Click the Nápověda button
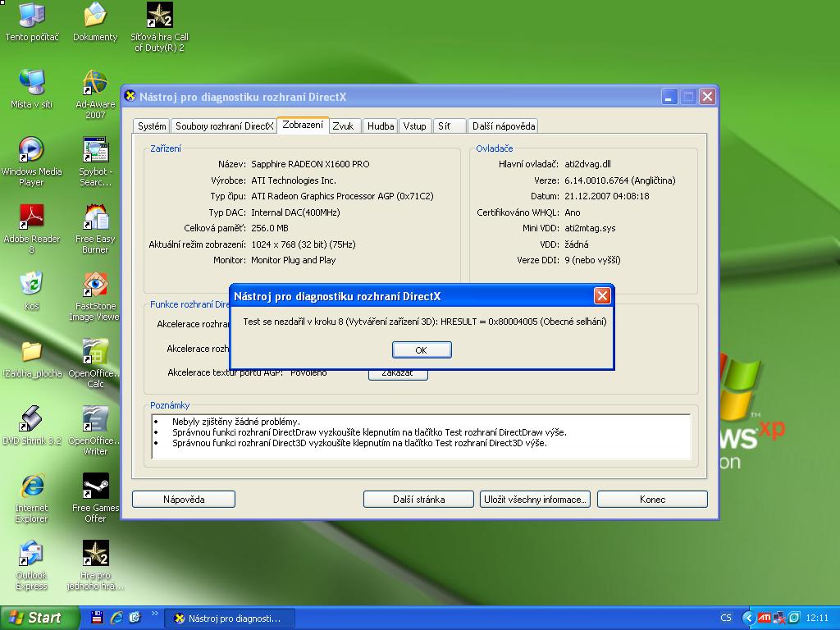 pos(184,500)
